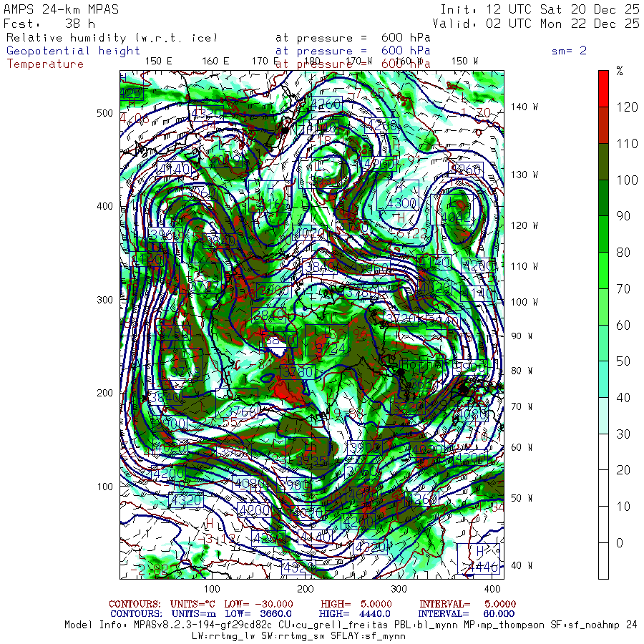Click the '160 E' longitude label
The width and height of the screenshot is (644, 644).
tap(215, 62)
